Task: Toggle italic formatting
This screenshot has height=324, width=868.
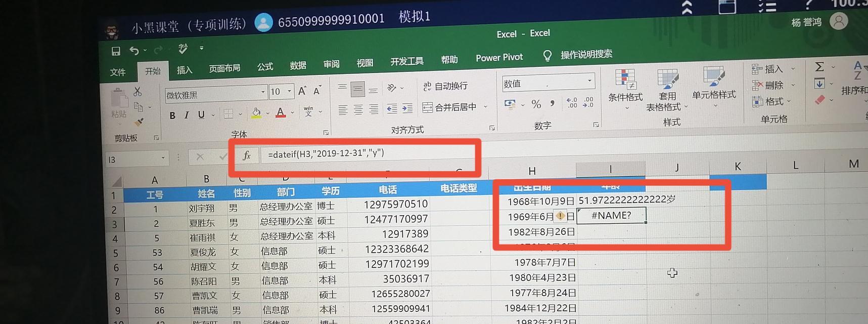Action: (x=187, y=115)
